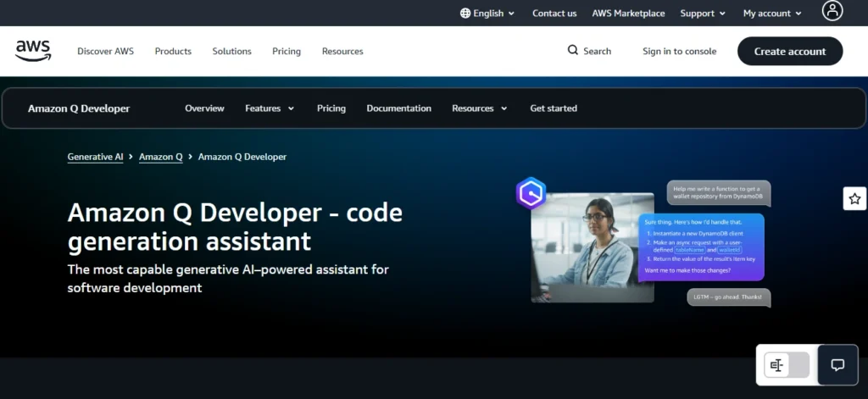Image resolution: width=868 pixels, height=399 pixels.
Task: Select the Overview tab
Action: tap(204, 108)
